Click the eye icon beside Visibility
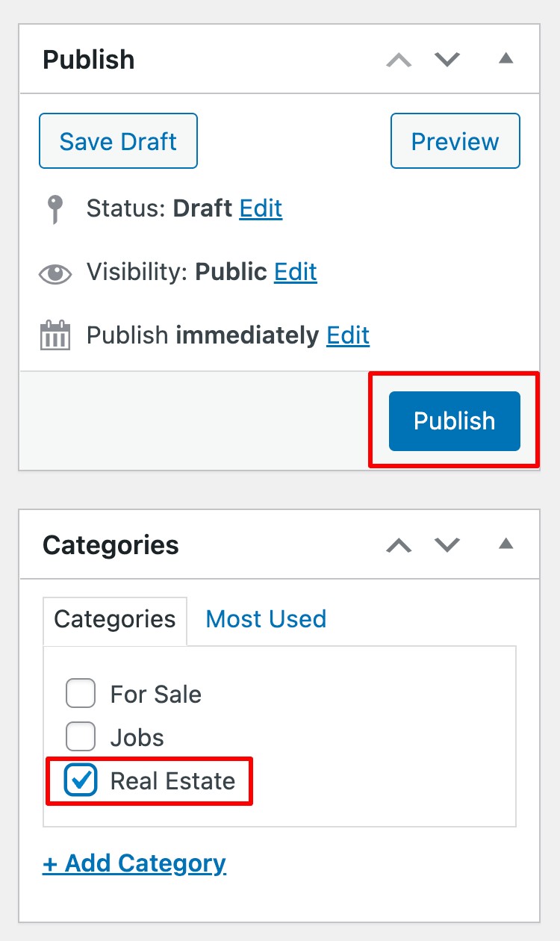This screenshot has width=560, height=941. 55,272
